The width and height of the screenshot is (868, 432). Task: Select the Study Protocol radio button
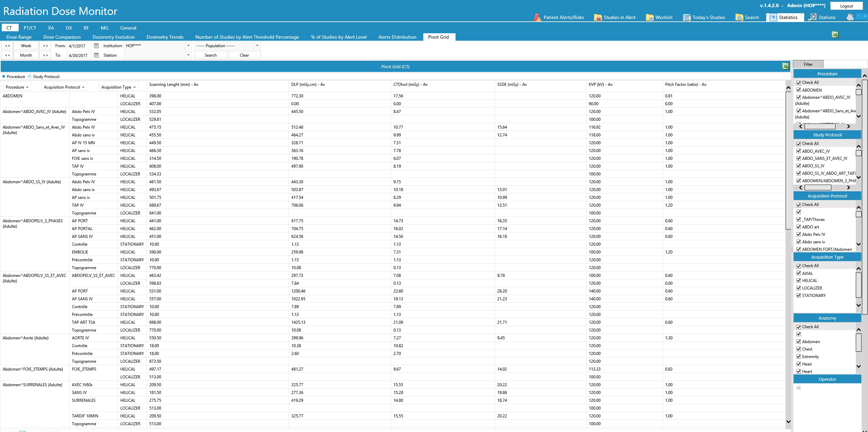point(30,77)
